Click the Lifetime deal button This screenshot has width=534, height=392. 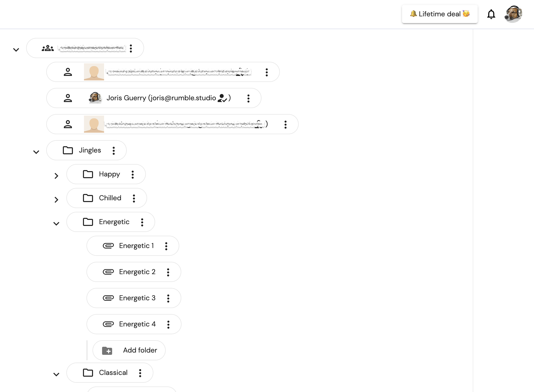(440, 14)
